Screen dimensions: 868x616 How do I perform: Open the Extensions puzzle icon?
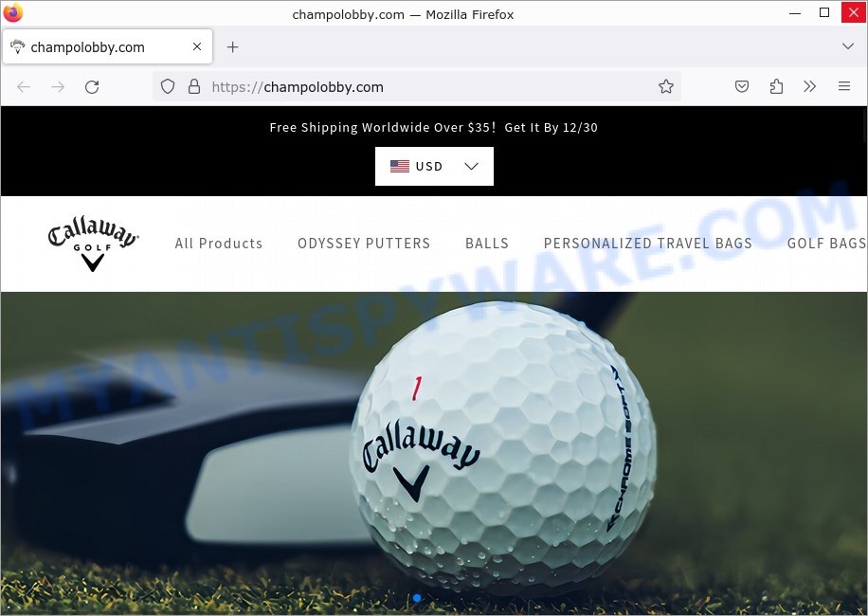click(776, 86)
